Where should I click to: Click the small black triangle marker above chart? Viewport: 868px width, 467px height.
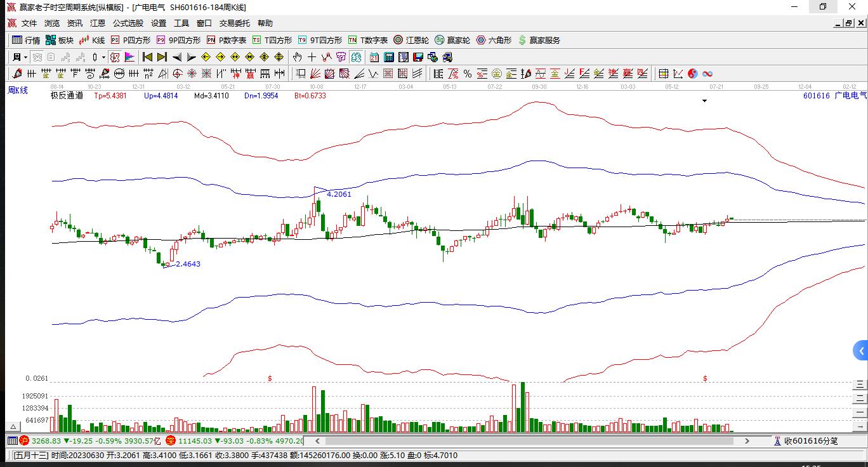(x=704, y=101)
